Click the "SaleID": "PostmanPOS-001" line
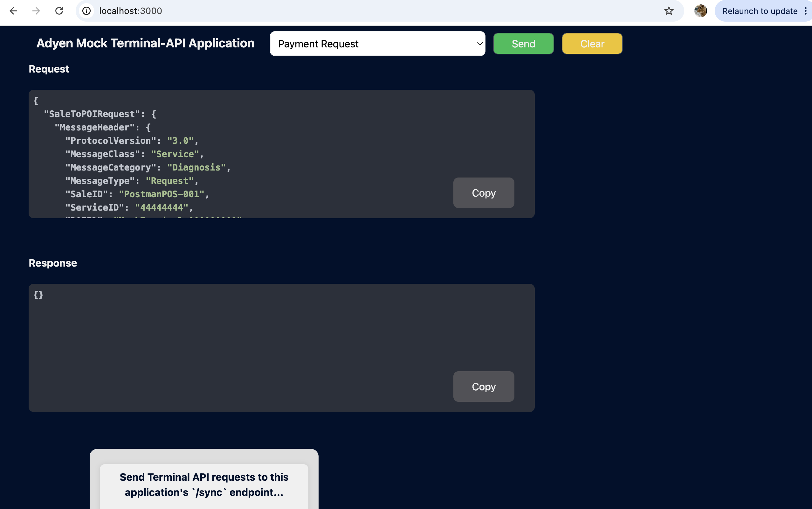 point(137,194)
